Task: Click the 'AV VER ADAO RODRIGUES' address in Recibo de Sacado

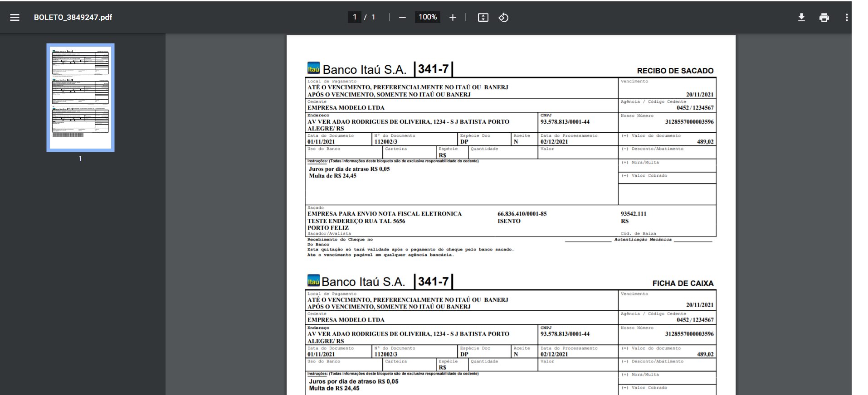Action: [x=408, y=125]
